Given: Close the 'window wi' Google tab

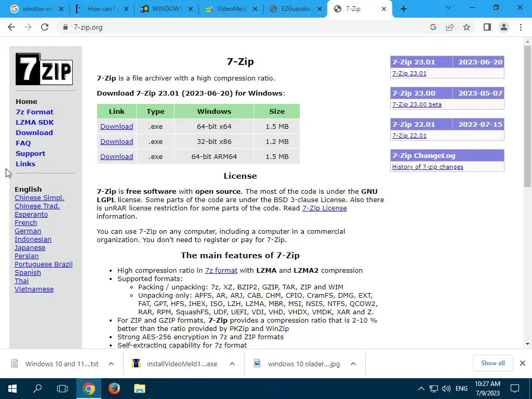Looking at the screenshot, I should (61, 9).
